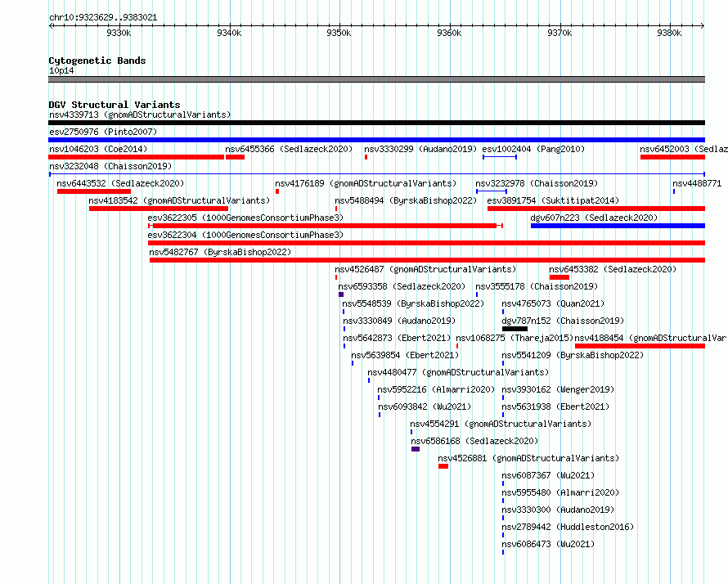This screenshot has height=584, width=728.
Task: Open nsv5631938 (Ebert2021) label
Action: pyautogui.click(x=555, y=407)
